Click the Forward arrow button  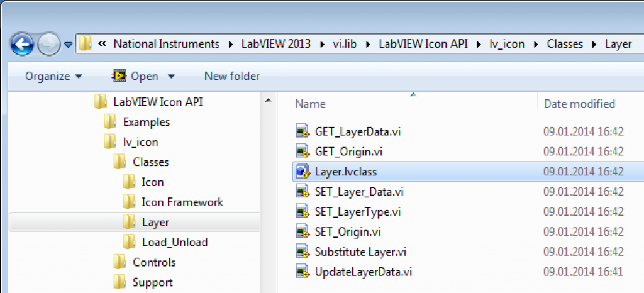click(49, 44)
